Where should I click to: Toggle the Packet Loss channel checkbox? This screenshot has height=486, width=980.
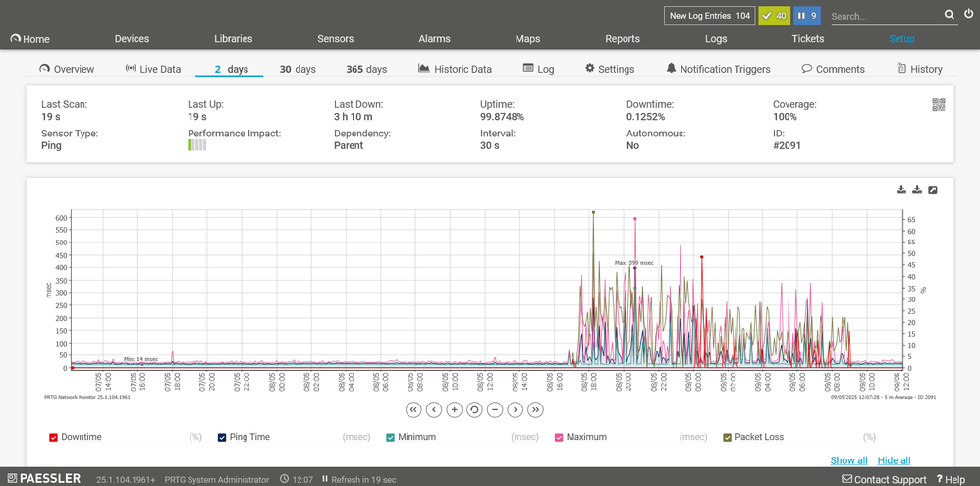(727, 438)
